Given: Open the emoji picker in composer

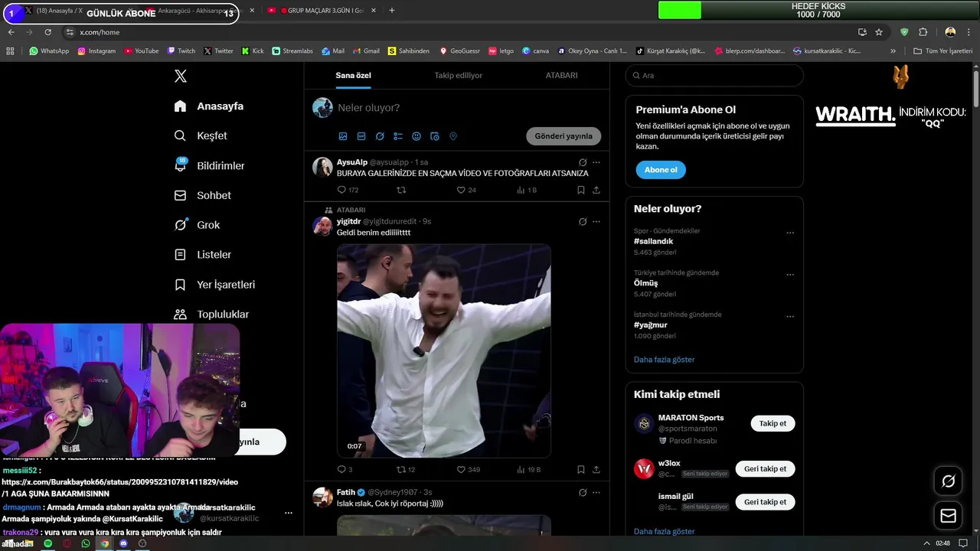Looking at the screenshot, I should click(x=416, y=136).
